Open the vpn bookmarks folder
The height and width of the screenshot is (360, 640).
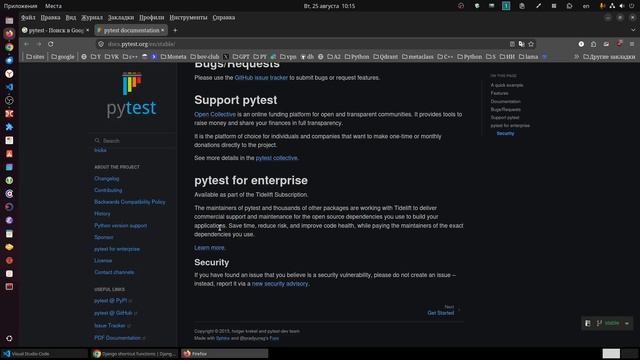tap(288, 57)
